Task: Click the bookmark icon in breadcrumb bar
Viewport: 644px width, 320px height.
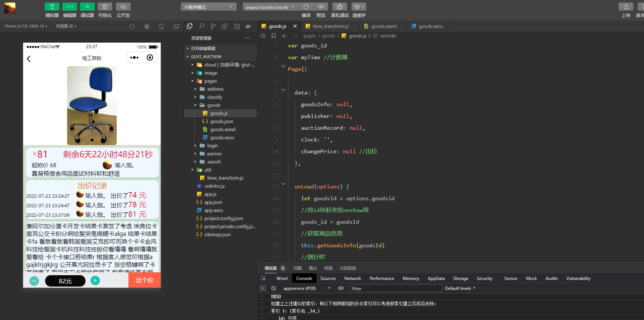Action: (x=273, y=36)
